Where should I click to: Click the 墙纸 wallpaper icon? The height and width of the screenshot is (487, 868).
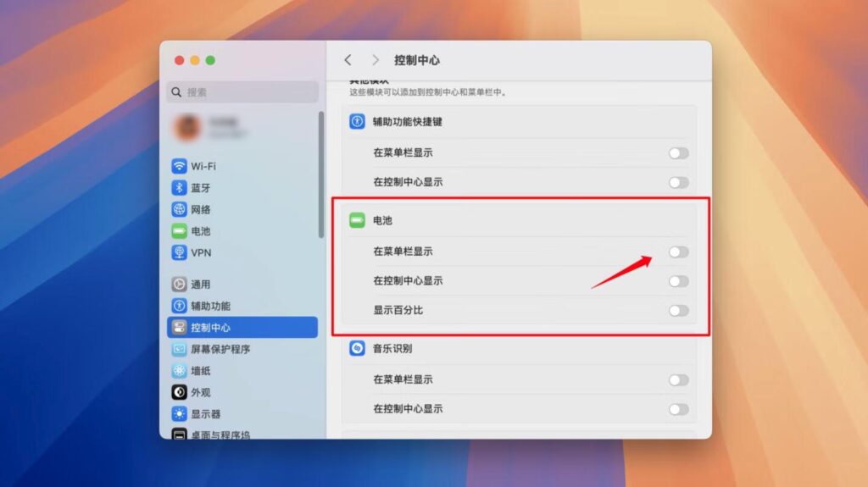click(179, 370)
